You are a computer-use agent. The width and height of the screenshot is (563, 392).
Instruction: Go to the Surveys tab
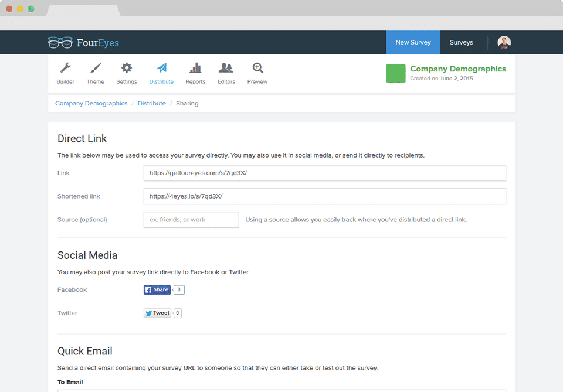461,42
